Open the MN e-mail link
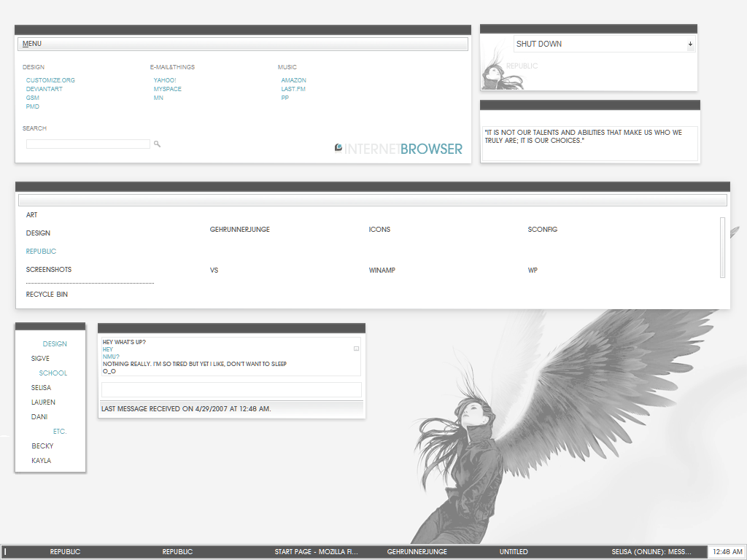This screenshot has width=747, height=560. click(158, 98)
